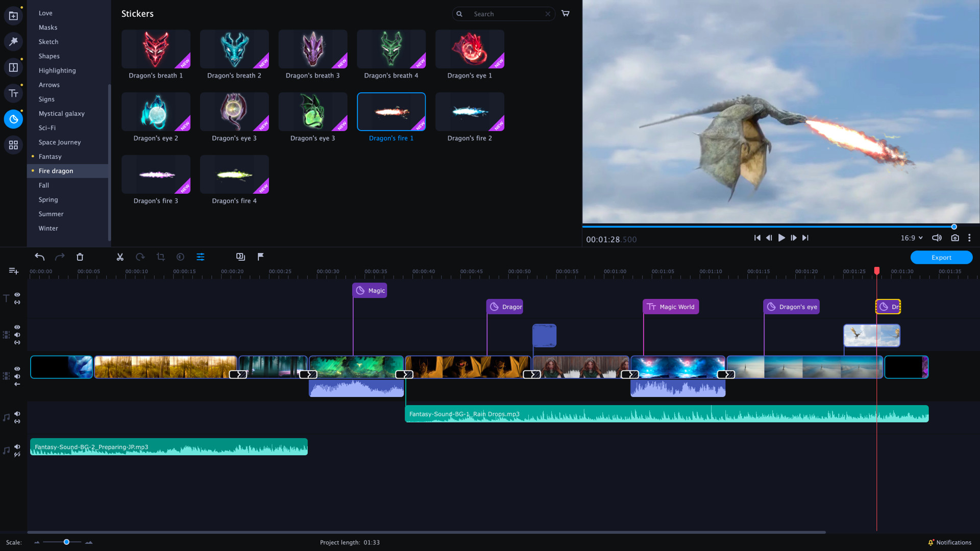Open the More effects grid panel

pyautogui.click(x=13, y=144)
